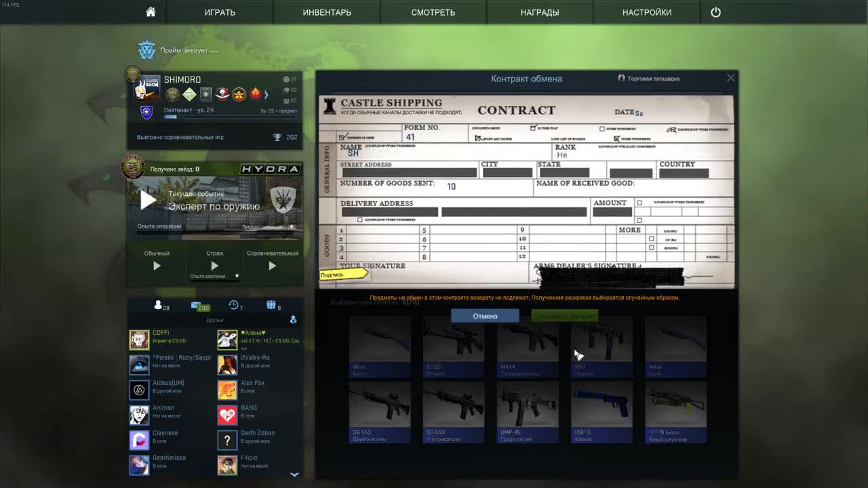Image resolution: width=868 pixels, height=488 pixels.
Task: Open the friends list tab
Action: pos(161,306)
